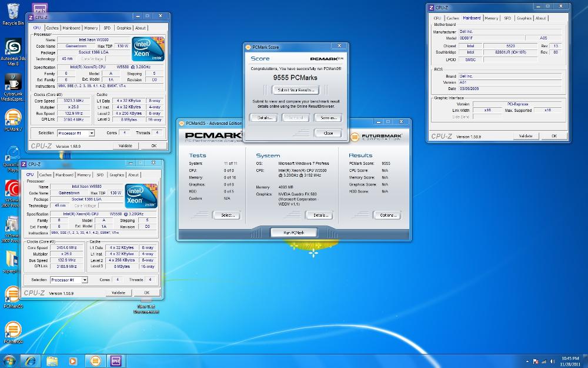Image resolution: width=588 pixels, height=368 pixels.
Task: Open the superpi folder icon on desktop
Action: click(11, 262)
